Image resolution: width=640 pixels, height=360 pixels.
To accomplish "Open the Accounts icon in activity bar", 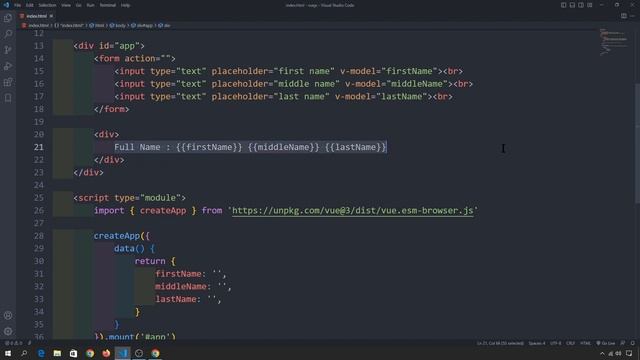I will pyautogui.click(x=8, y=316).
